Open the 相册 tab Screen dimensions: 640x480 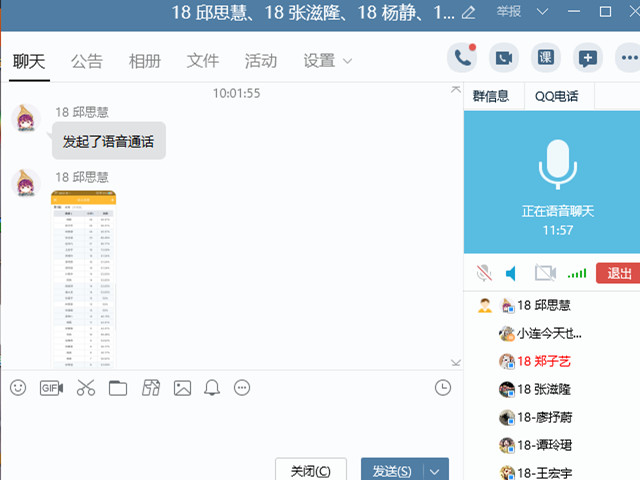coord(145,61)
